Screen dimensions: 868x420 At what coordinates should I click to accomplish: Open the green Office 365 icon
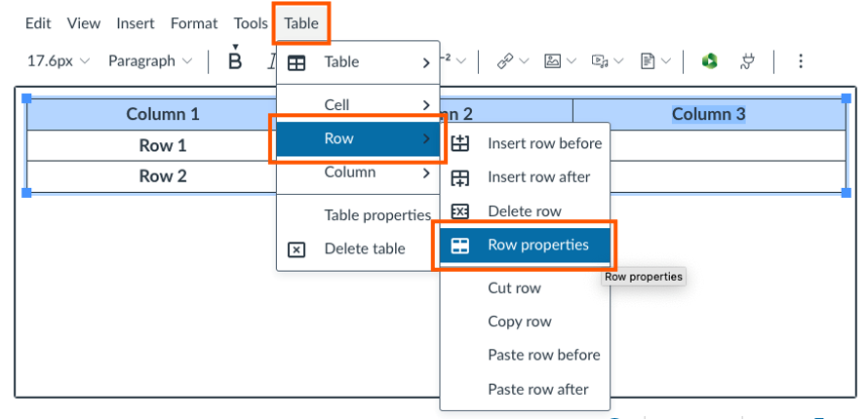tap(709, 61)
